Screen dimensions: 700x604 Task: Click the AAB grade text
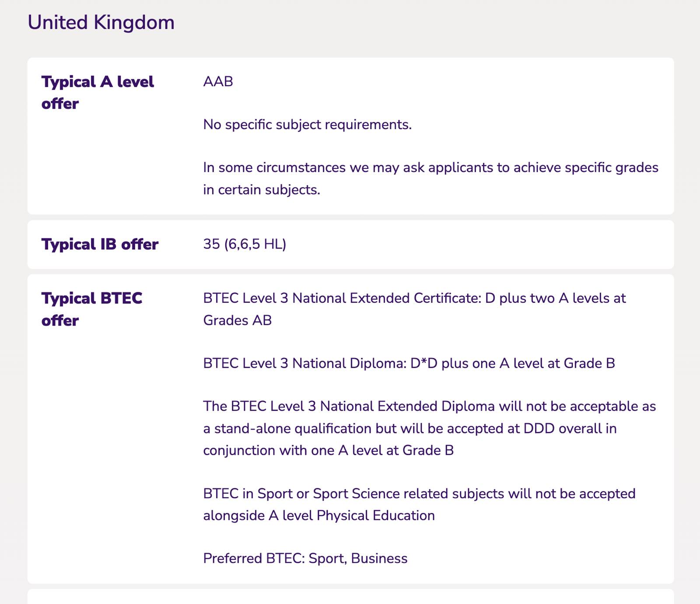coord(218,81)
